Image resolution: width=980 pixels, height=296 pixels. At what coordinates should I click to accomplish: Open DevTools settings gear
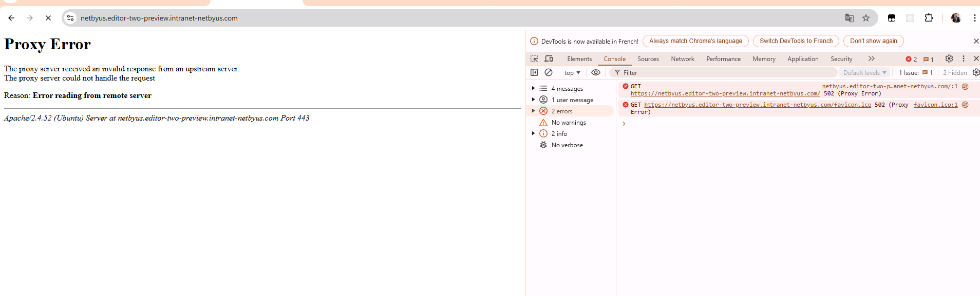click(x=949, y=59)
